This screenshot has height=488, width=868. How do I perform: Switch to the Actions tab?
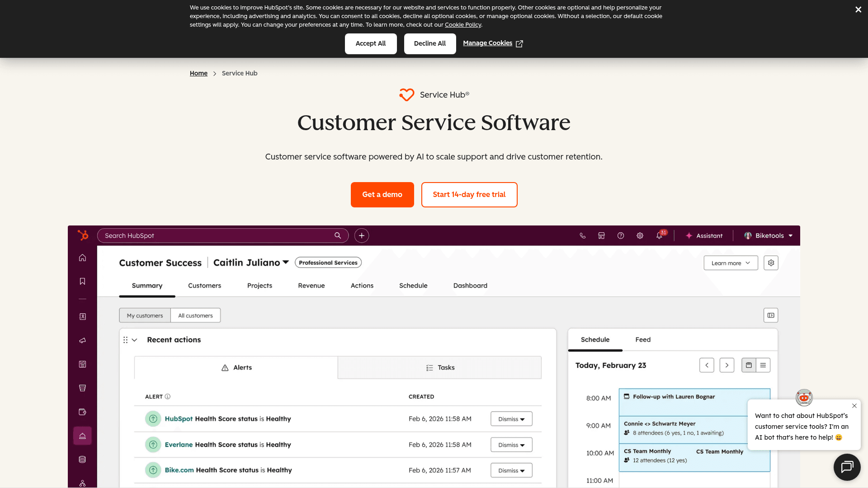(x=362, y=286)
